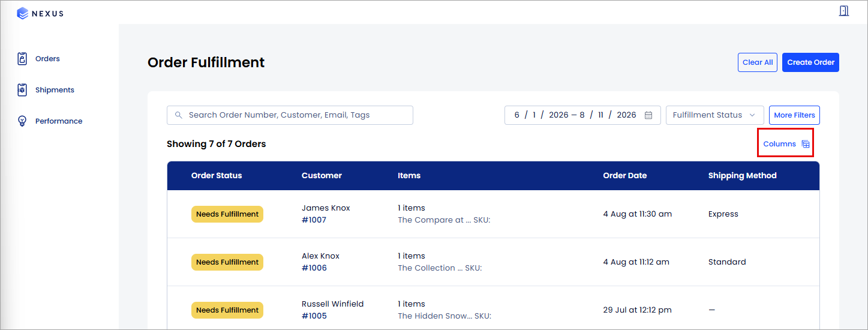This screenshot has width=868, height=330.
Task: Click order date '4 Aug at 11:30 am'
Action: tap(638, 214)
